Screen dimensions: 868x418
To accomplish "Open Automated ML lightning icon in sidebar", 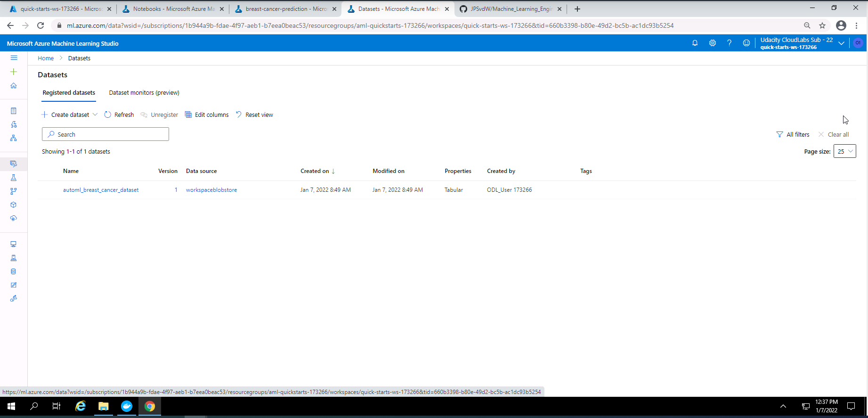I will pyautogui.click(x=14, y=124).
